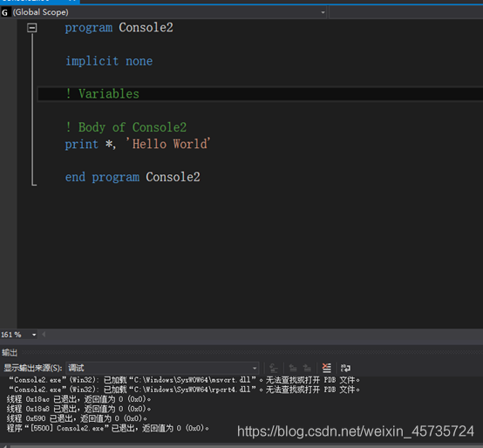The image size is (483, 448).
Task: Click the thread 0x18ac exited line
Action: (x=78, y=399)
